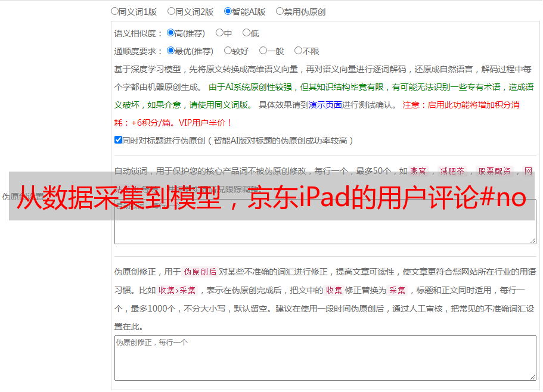Click the 伪原创修正 textarea resize handle
The image size is (543, 392).
533,377
